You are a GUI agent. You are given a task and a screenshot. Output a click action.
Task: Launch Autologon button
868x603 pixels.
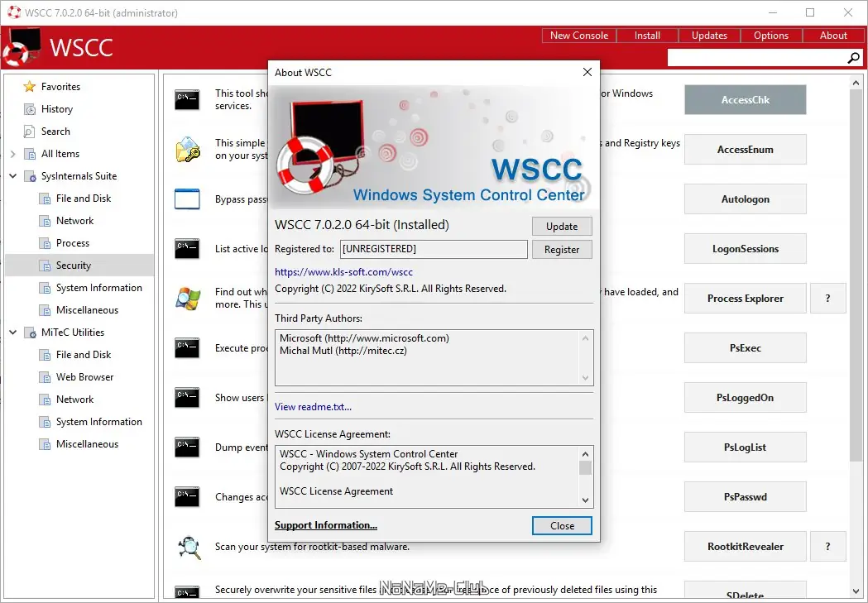745,199
